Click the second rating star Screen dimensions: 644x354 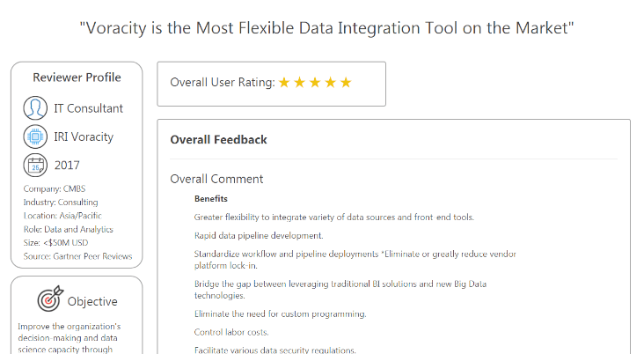click(x=300, y=83)
